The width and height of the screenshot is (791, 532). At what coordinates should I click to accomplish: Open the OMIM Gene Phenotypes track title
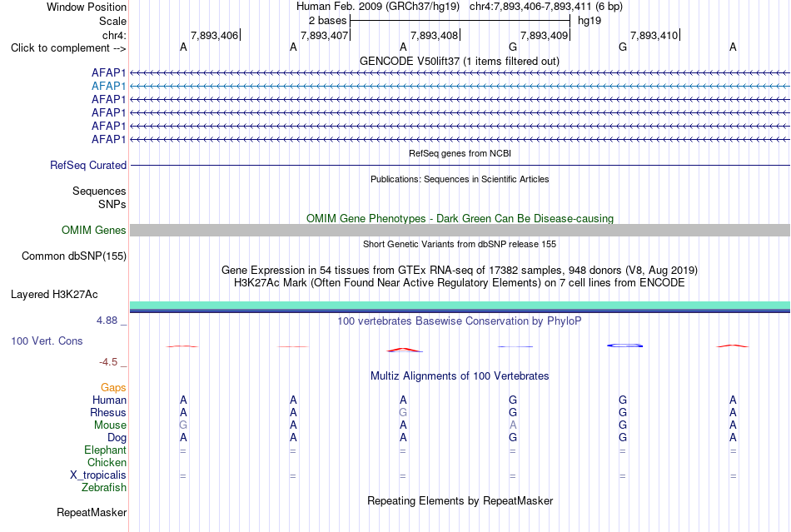pos(460,218)
